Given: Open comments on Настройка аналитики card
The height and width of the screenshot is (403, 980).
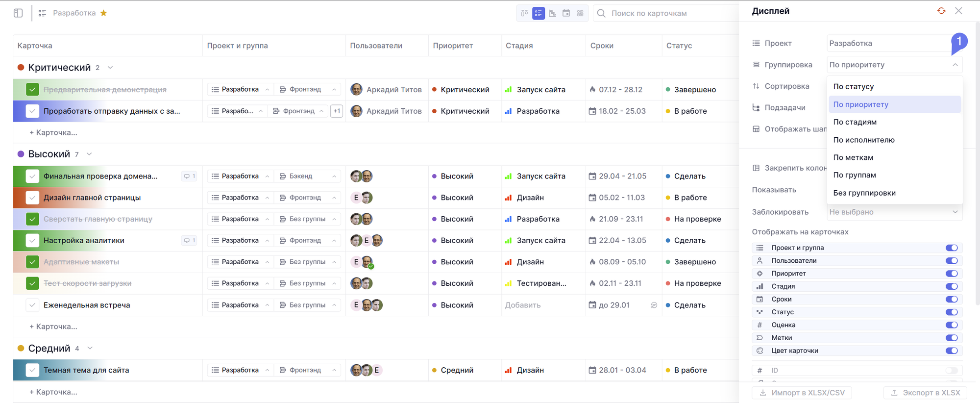Looking at the screenshot, I should click(x=189, y=241).
